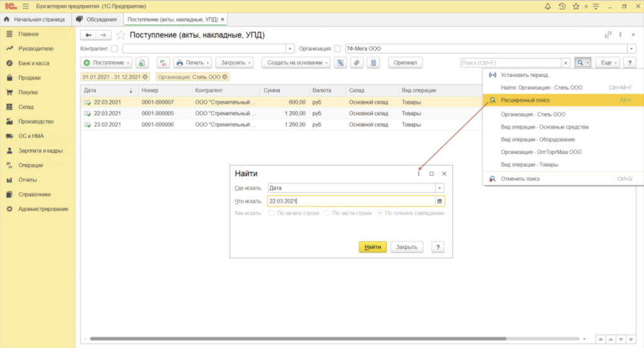Click the favorites star next to document title
The width and height of the screenshot is (644, 348).
tap(121, 35)
